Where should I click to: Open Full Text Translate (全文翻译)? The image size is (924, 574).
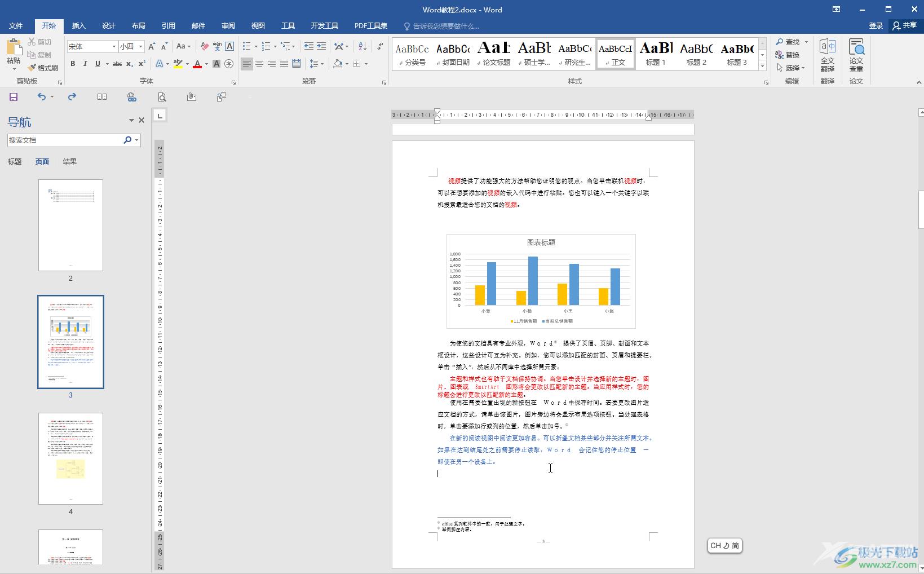pyautogui.click(x=828, y=55)
